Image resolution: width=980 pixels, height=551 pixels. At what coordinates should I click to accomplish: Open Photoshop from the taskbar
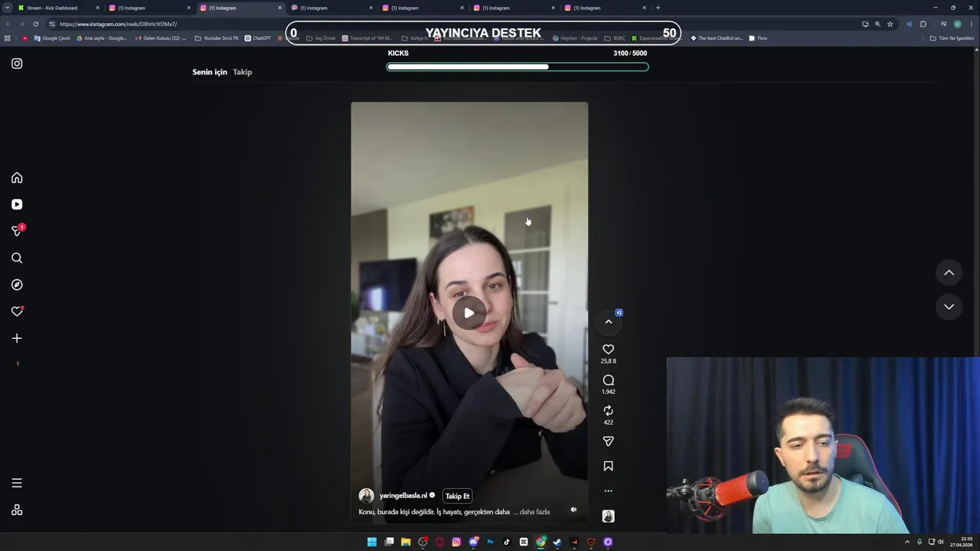click(x=490, y=542)
